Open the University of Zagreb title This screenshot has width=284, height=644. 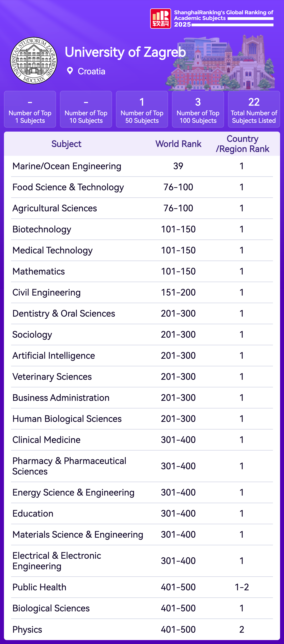(125, 52)
